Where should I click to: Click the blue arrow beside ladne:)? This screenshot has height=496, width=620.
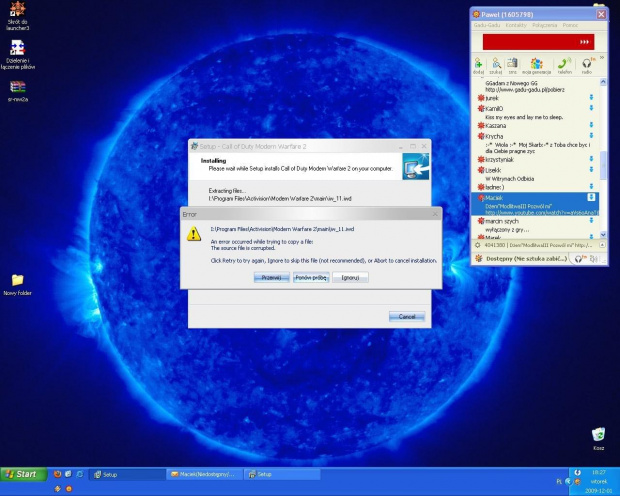(592, 186)
